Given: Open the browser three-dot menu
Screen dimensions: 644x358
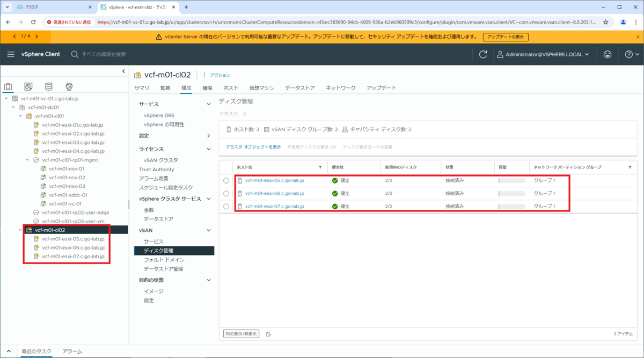Looking at the screenshot, I should [636, 22].
